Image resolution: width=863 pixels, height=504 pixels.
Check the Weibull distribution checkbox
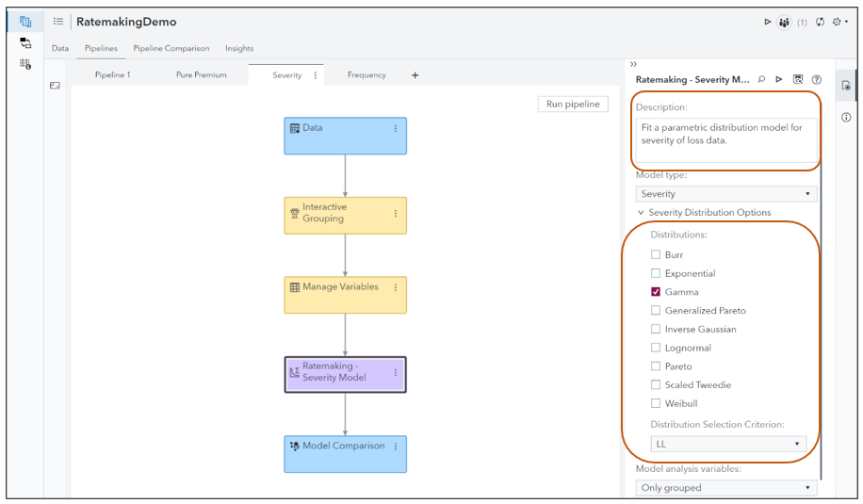[x=656, y=403]
